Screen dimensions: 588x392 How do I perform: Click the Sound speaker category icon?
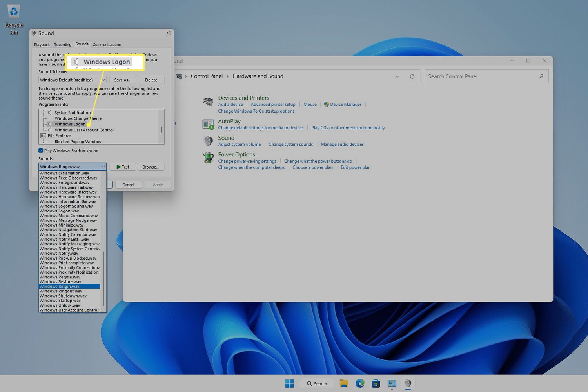(208, 141)
